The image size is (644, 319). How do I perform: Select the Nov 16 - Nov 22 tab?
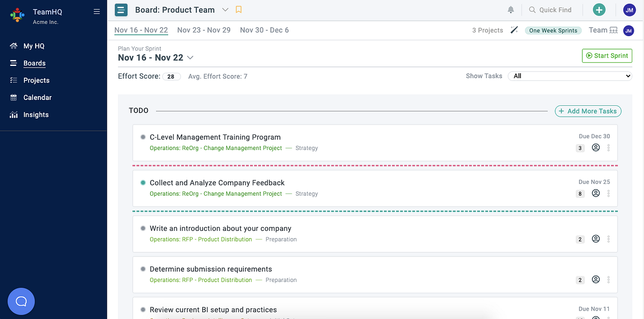click(x=141, y=30)
